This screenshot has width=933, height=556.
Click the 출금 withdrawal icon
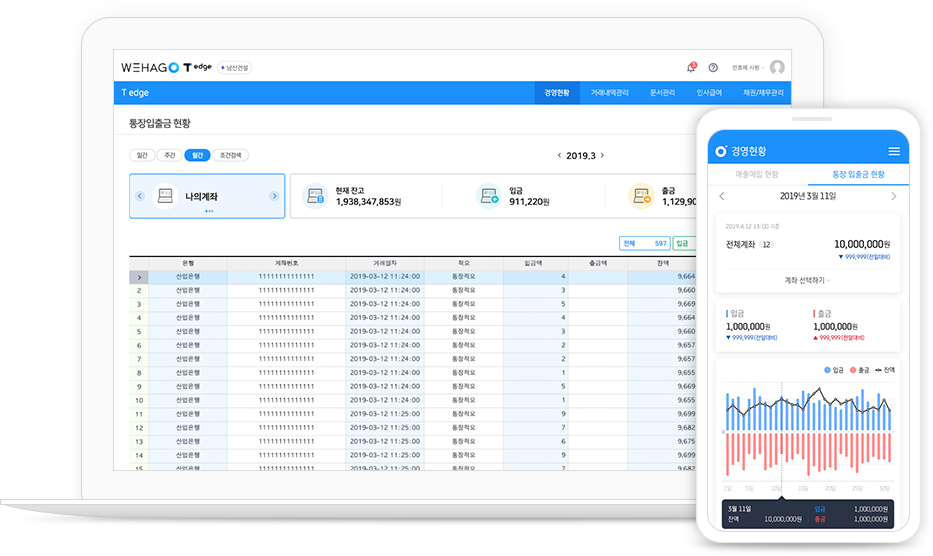click(x=640, y=196)
